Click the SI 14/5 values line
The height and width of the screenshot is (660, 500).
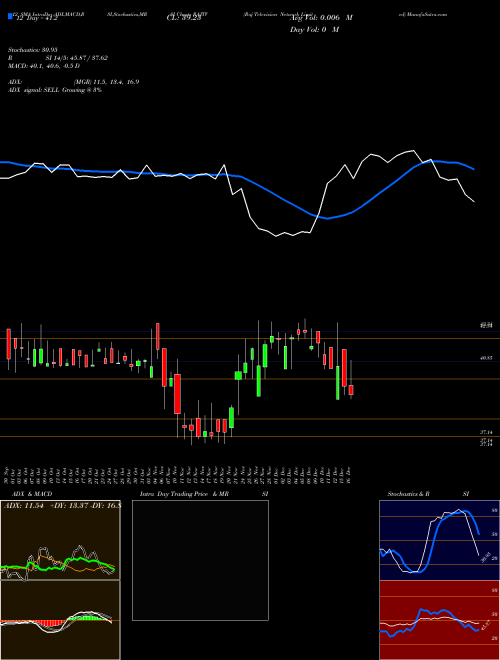pyautogui.click(x=77, y=58)
